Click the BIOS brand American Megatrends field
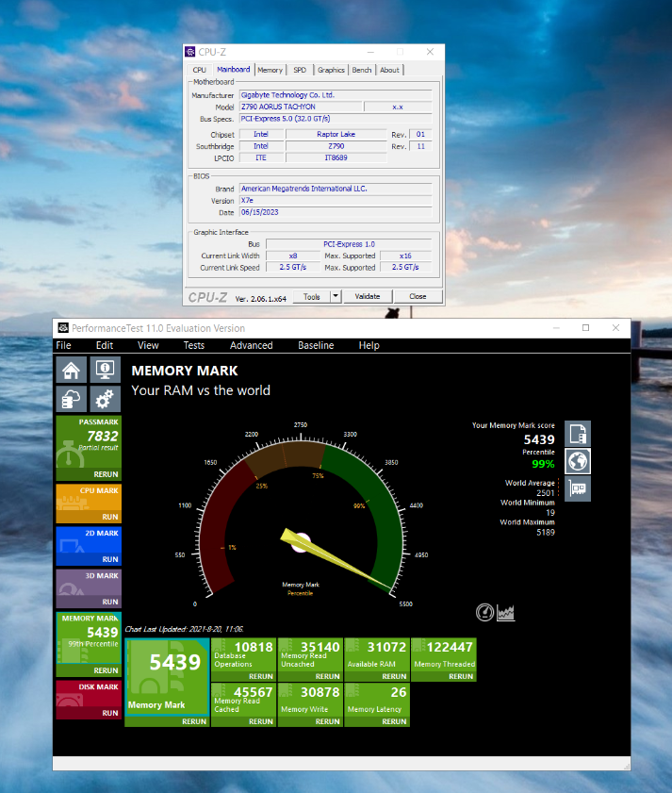672x793 pixels. [x=336, y=189]
